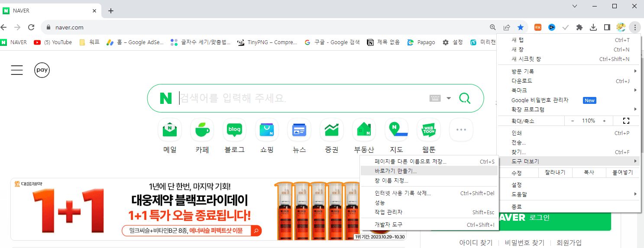The image size is (644, 248).
Task: Select 인쇄 print in the Chrome menu
Action: (569, 133)
